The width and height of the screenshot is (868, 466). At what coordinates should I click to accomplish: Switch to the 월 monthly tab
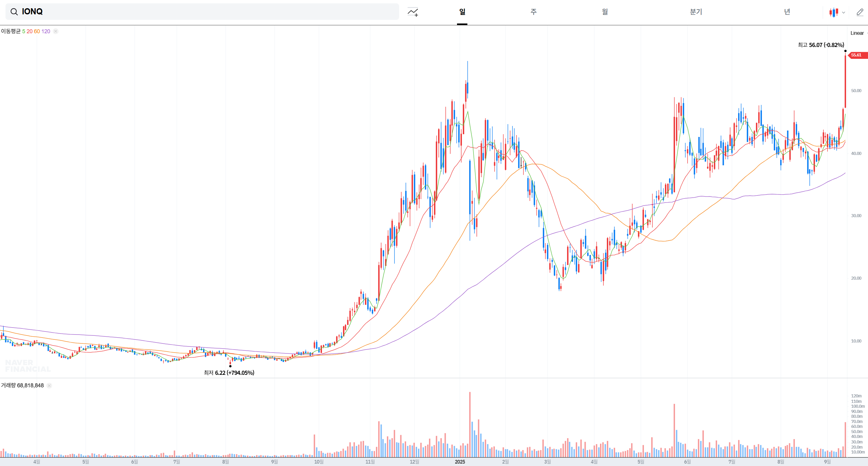click(x=605, y=12)
